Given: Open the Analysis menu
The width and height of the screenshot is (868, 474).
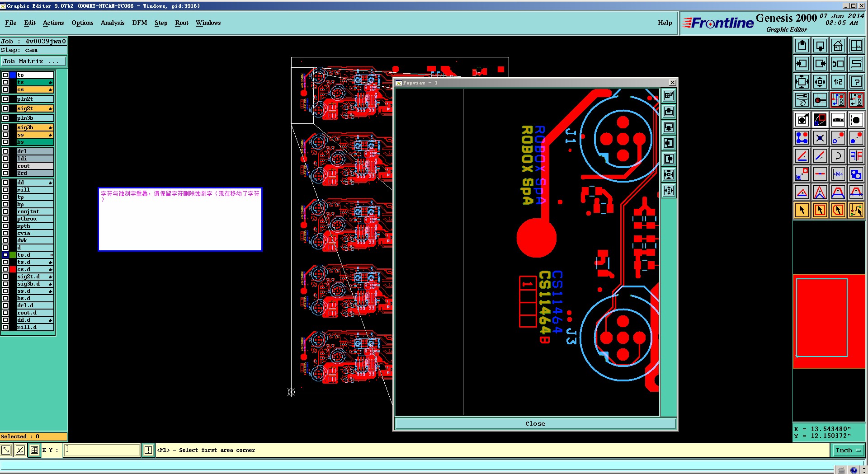Looking at the screenshot, I should coord(113,23).
